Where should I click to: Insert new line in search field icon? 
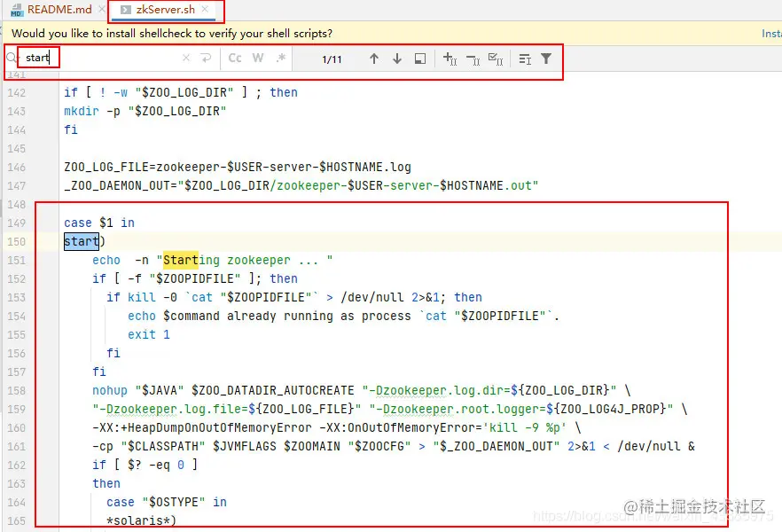[206, 59]
